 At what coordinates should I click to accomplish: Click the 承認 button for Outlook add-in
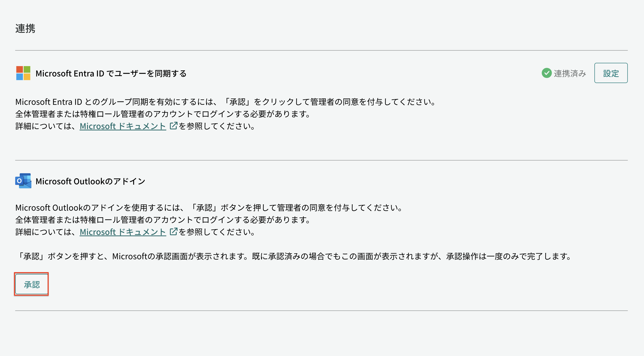[x=32, y=284]
